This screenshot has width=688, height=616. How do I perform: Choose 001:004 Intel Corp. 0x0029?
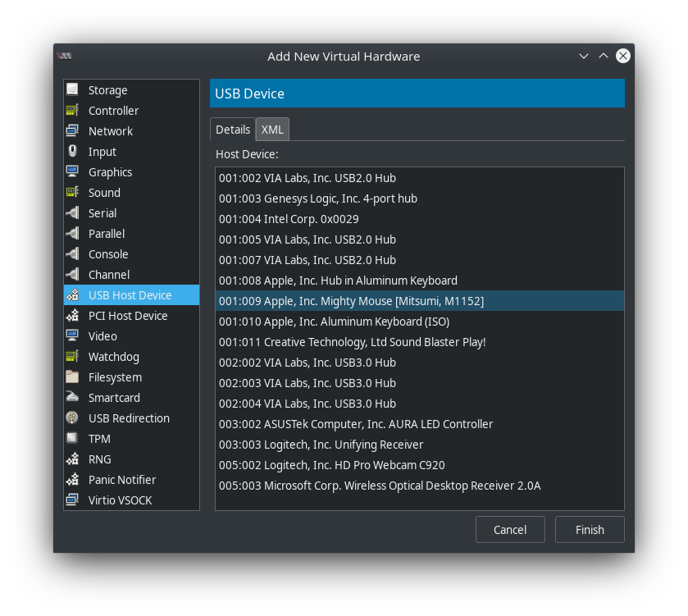pos(420,219)
